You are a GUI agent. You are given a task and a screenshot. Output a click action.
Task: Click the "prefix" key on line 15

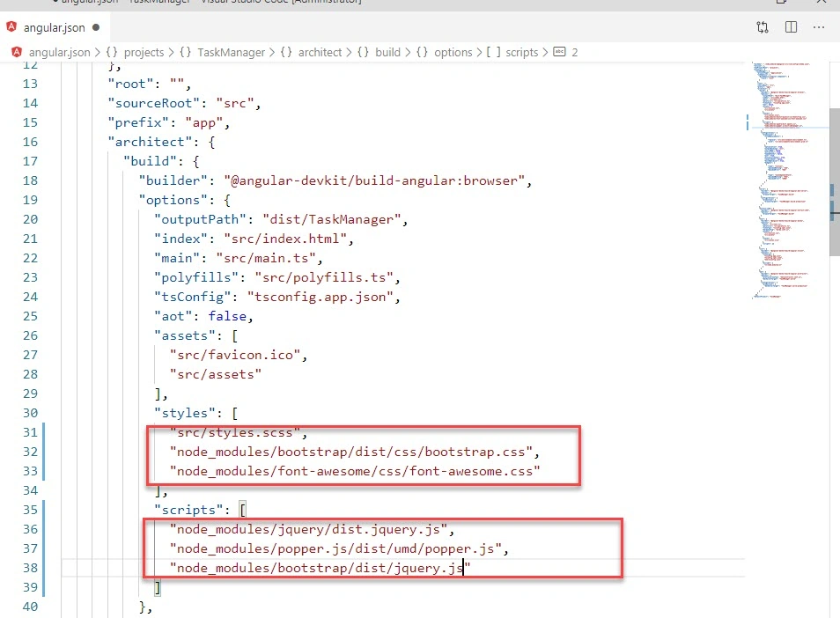click(x=138, y=122)
